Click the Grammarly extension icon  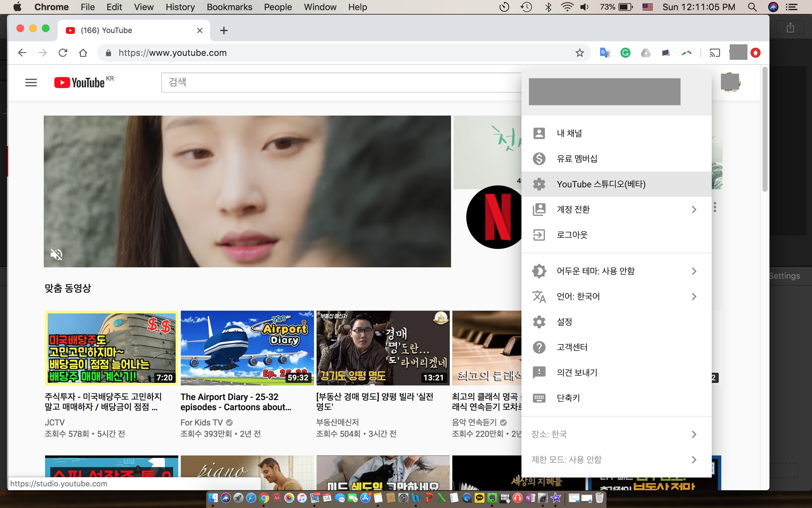[x=625, y=53]
